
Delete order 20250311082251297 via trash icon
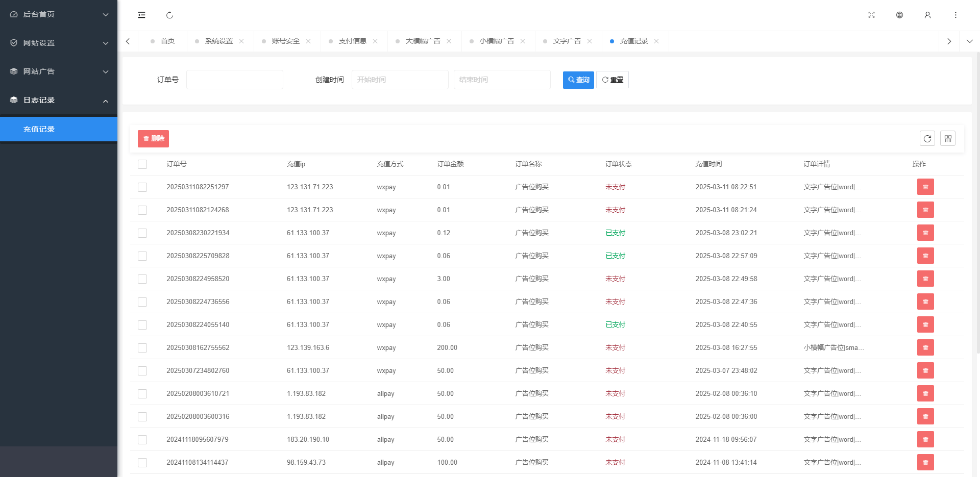point(925,187)
